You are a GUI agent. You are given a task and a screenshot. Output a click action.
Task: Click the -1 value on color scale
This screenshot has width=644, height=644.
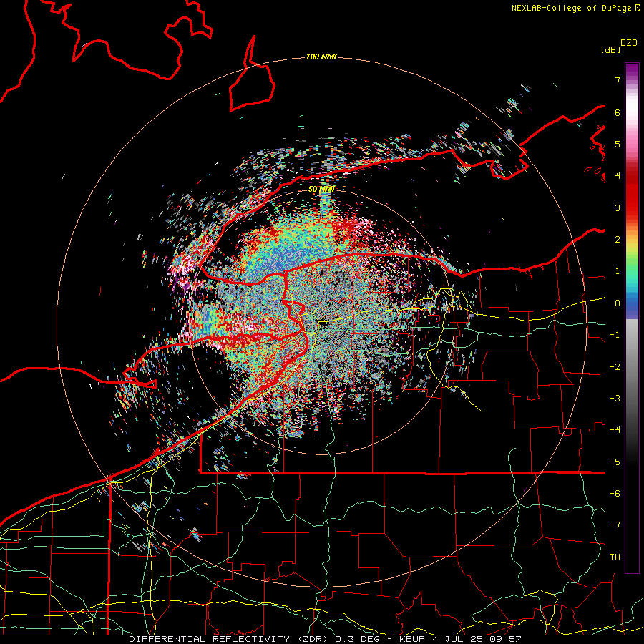pos(615,334)
